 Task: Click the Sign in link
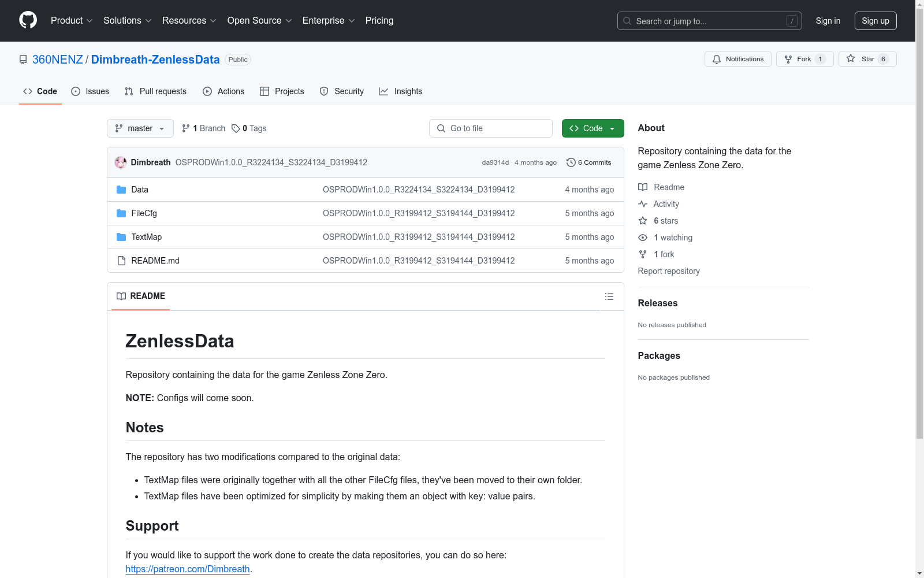coord(828,21)
